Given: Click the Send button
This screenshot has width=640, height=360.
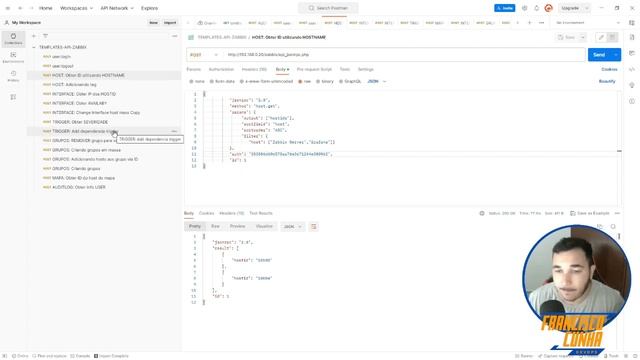Looking at the screenshot, I should coord(599,54).
